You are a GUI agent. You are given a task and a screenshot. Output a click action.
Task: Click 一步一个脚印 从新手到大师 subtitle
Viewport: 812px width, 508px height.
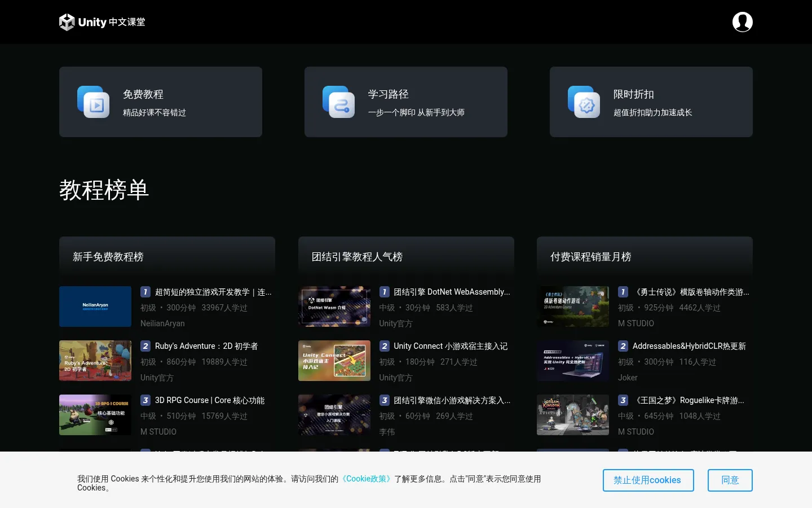tap(416, 112)
